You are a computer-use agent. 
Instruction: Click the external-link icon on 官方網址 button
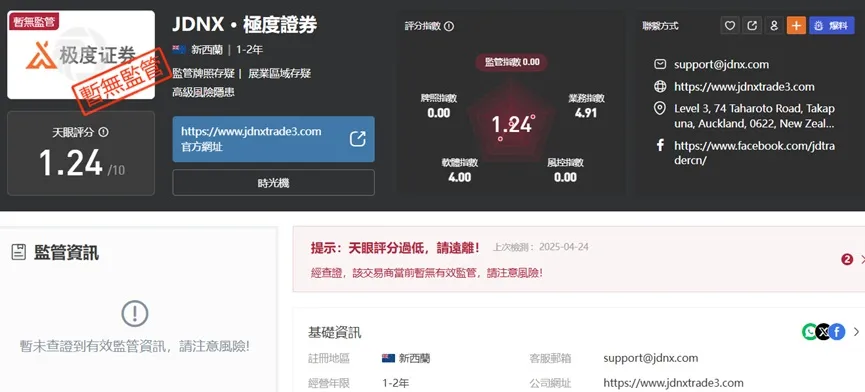(357, 139)
